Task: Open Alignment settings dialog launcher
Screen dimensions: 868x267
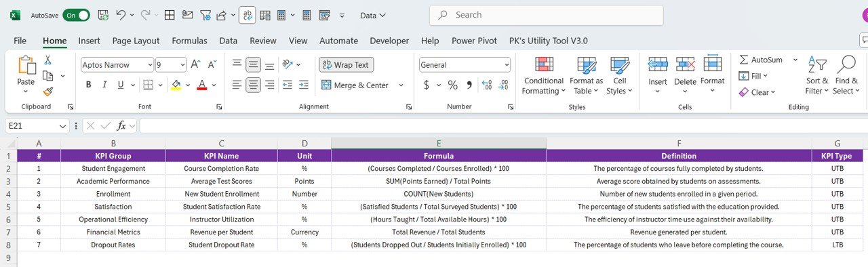Action: click(x=408, y=107)
